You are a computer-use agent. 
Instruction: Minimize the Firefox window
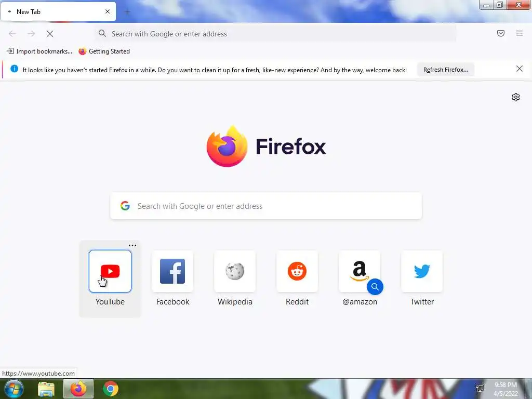[486, 5]
